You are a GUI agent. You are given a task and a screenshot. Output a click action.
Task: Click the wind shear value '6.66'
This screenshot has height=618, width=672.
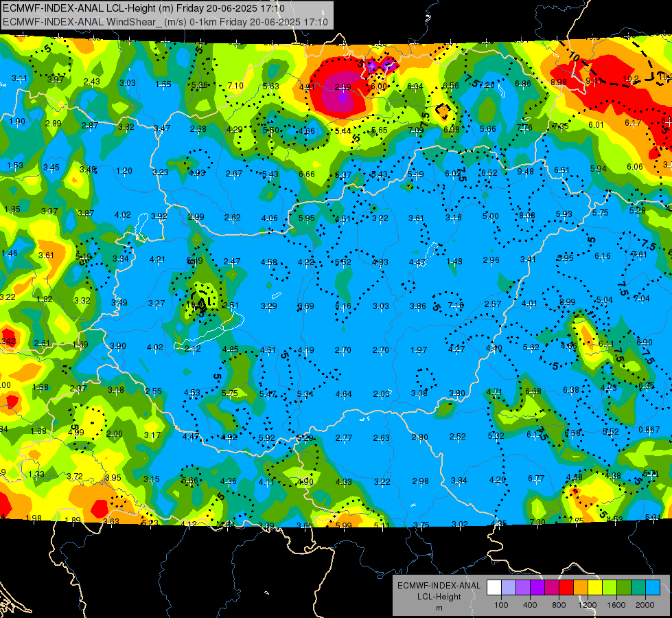coord(306,174)
